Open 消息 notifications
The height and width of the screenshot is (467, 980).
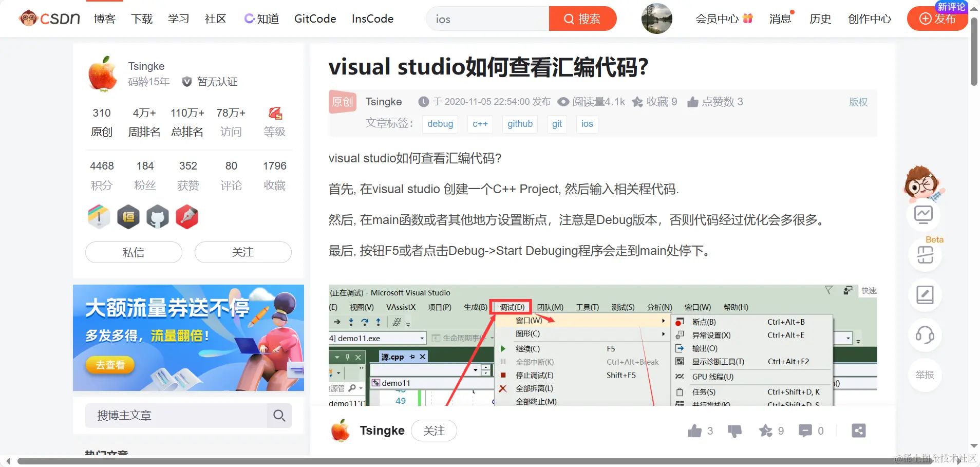tap(781, 19)
